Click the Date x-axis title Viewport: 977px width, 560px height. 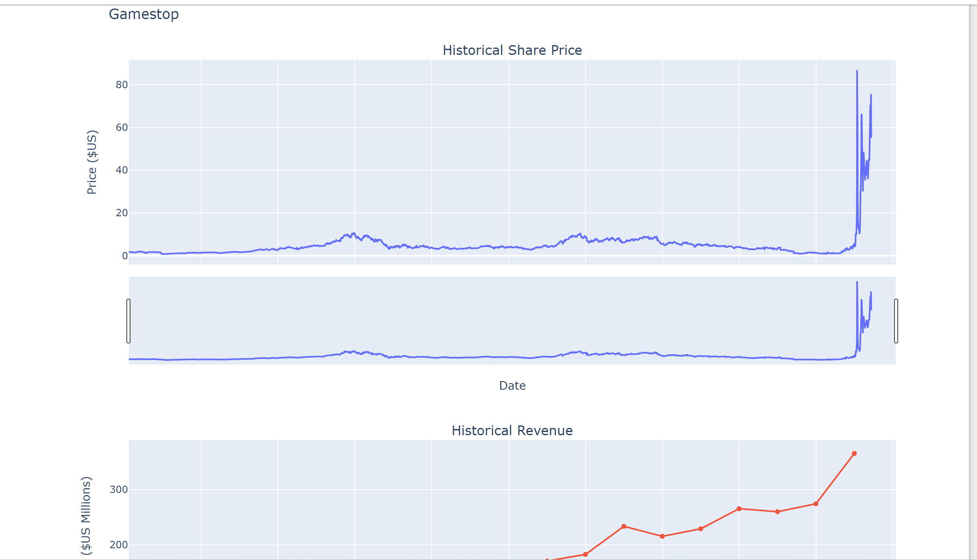pos(512,385)
